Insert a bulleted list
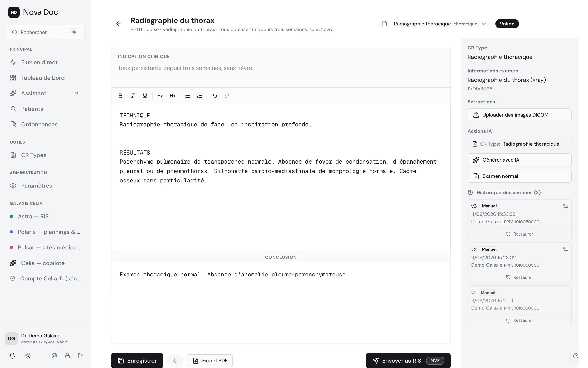Screen dimensions: 588x368 point(187,96)
